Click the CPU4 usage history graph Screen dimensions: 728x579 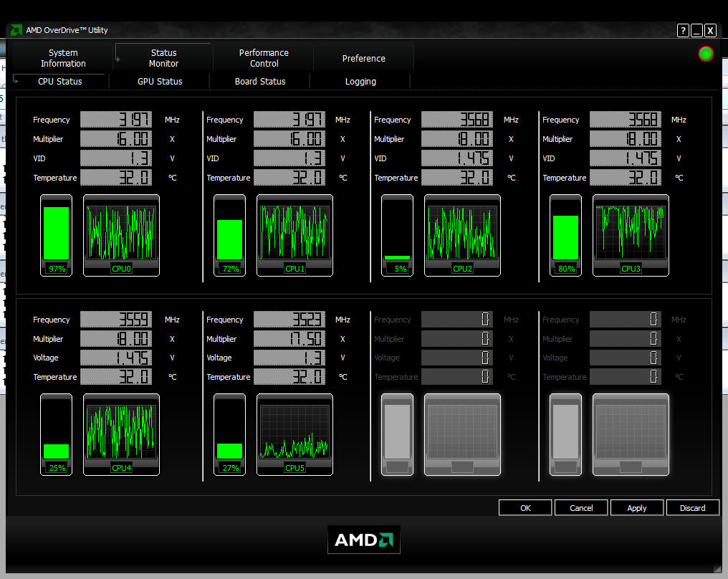121,434
